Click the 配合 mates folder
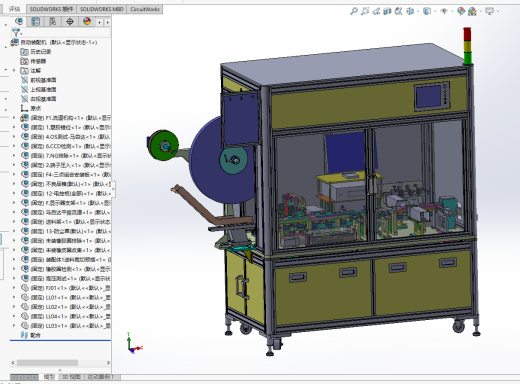Image resolution: width=520 pixels, height=384 pixels. 31,335
